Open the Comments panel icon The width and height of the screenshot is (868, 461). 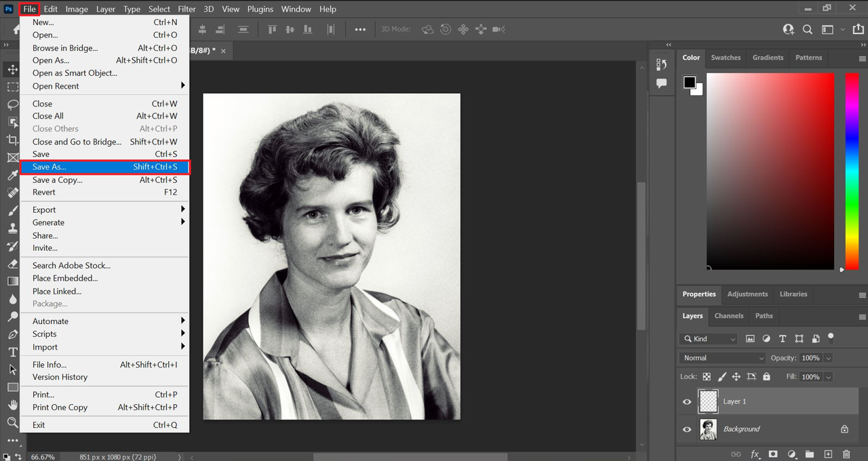662,83
